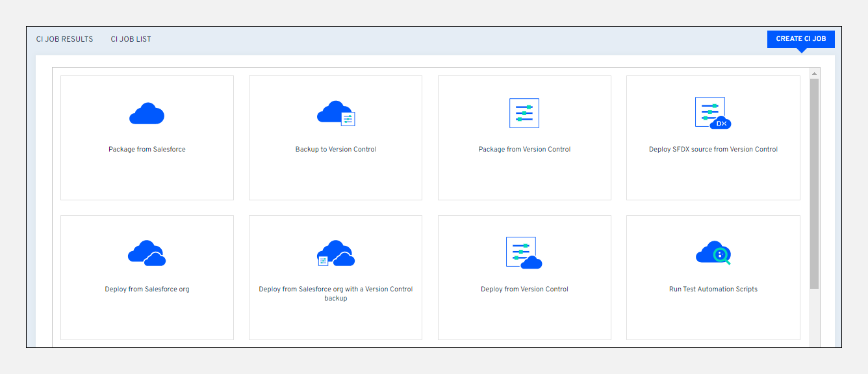The width and height of the screenshot is (868, 374).
Task: Click the vertical scrollbar thumb
Action: (x=815, y=182)
